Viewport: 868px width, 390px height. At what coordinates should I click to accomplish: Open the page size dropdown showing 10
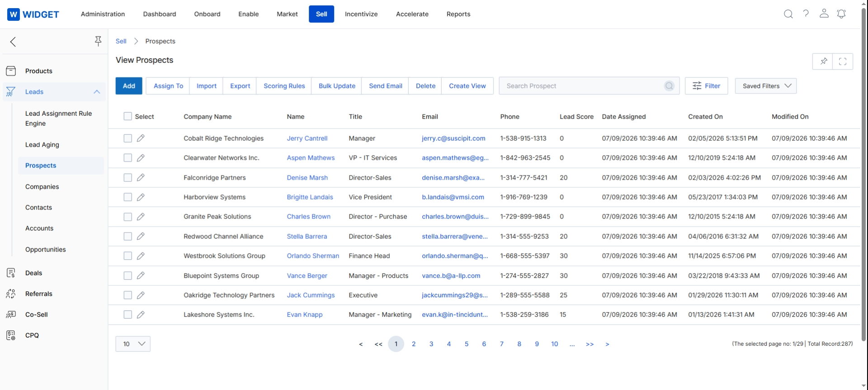tap(133, 344)
